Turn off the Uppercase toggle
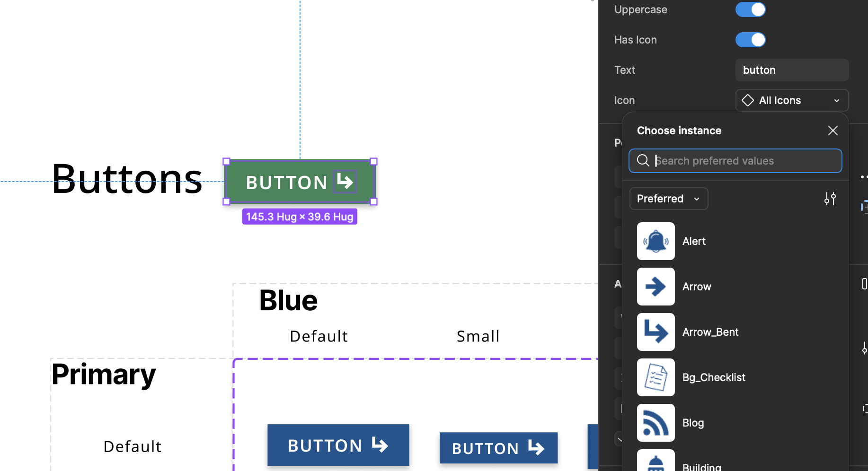 (x=750, y=9)
